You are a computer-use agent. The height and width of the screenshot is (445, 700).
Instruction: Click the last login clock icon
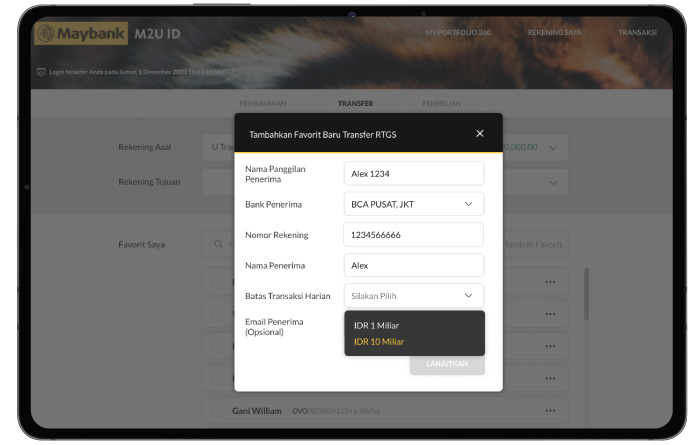coord(41,71)
